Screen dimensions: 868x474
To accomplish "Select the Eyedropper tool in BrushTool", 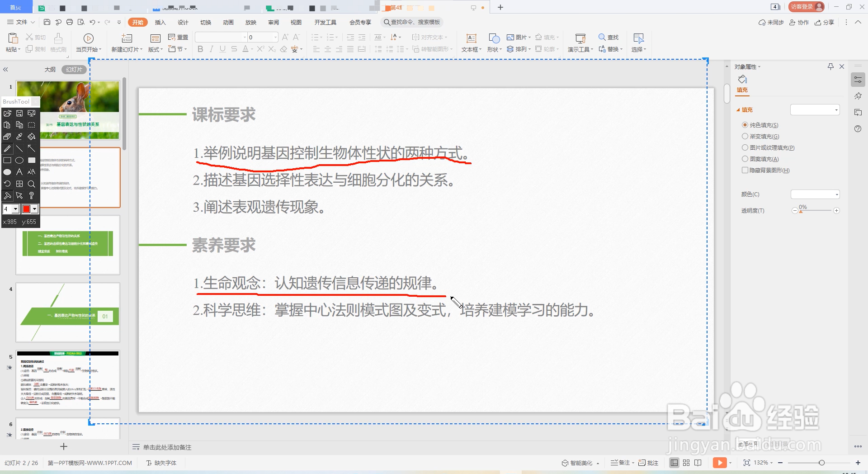I will pos(19,137).
